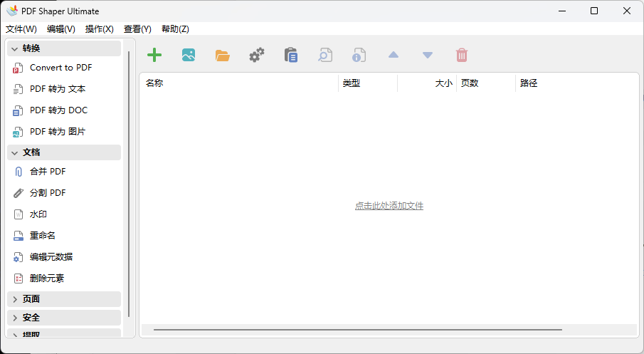Screen dimensions: 644x354
Task: Expand the 安全 section
Action: click(64, 318)
